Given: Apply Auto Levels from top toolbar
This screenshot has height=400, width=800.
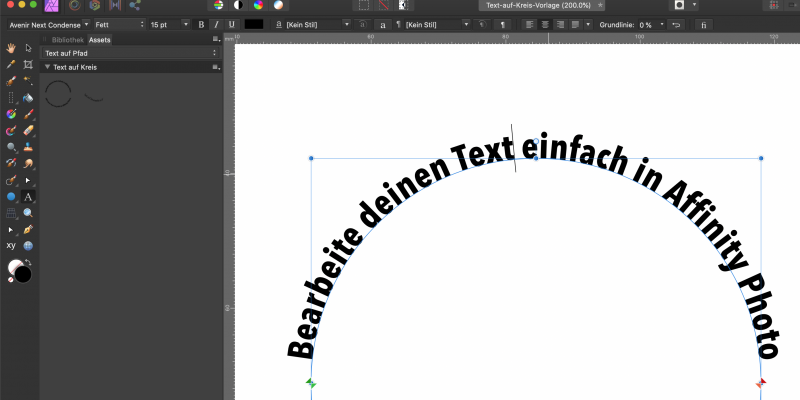Looking at the screenshot, I should click(218, 5).
